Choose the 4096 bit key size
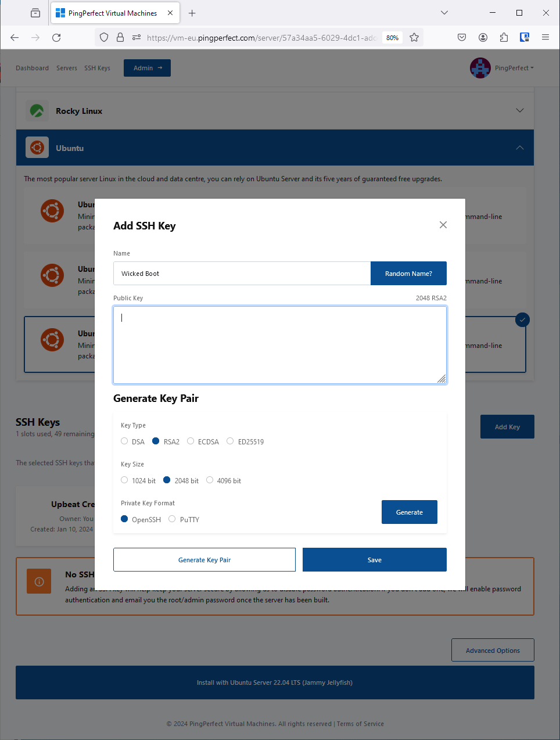The width and height of the screenshot is (560, 740). [210, 480]
